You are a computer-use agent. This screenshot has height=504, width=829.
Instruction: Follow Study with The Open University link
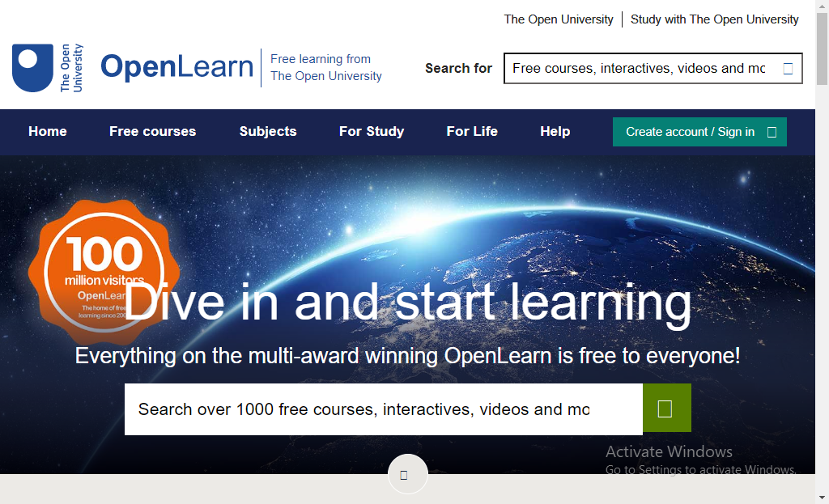714,19
